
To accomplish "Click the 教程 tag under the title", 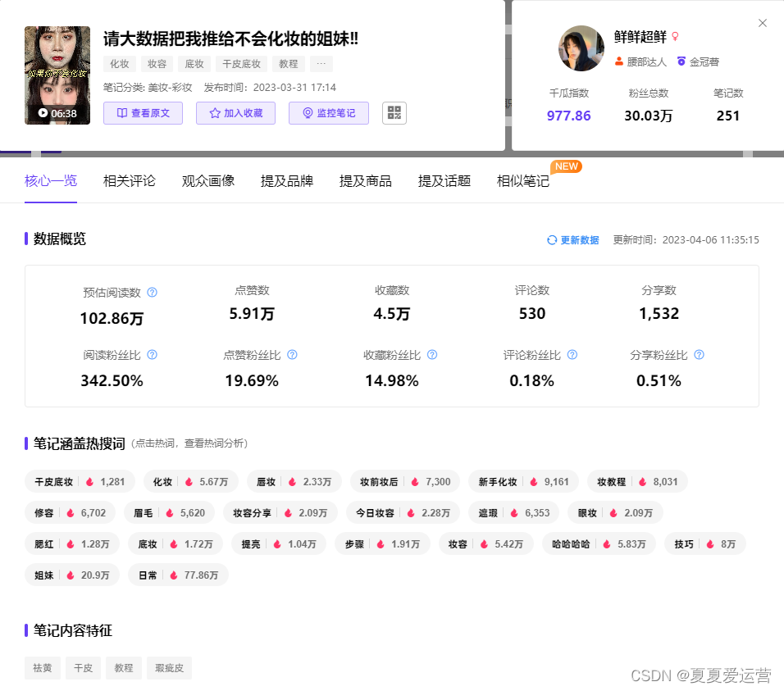I will click(289, 64).
